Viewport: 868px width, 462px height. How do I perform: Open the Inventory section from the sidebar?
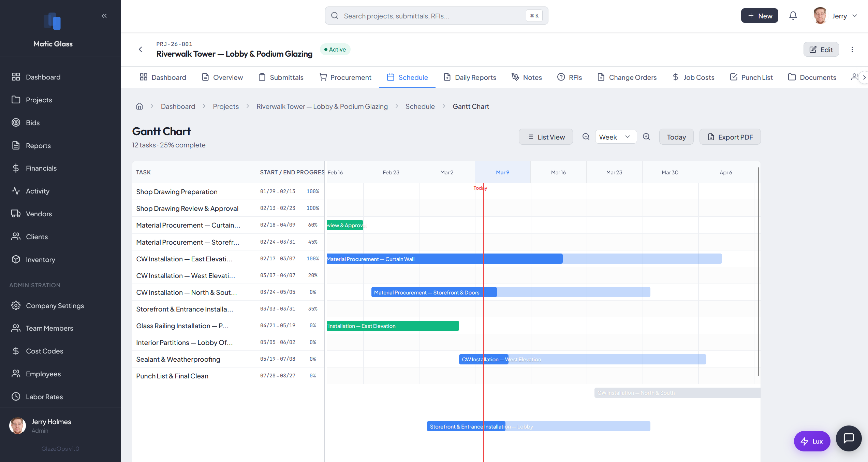pyautogui.click(x=41, y=259)
